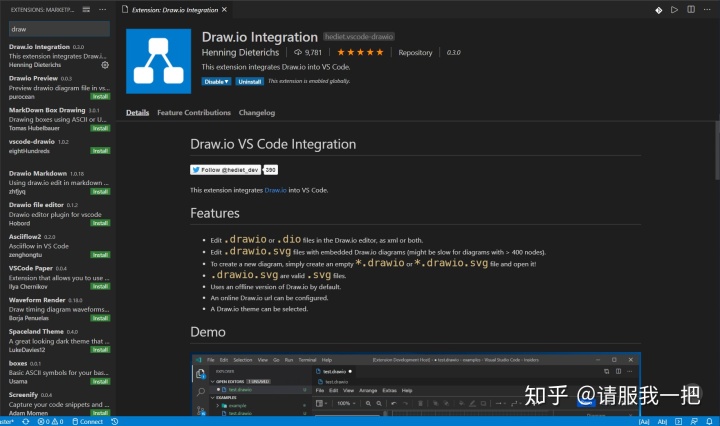Install Drawio Preview extension
720x426 pixels.
point(100,96)
